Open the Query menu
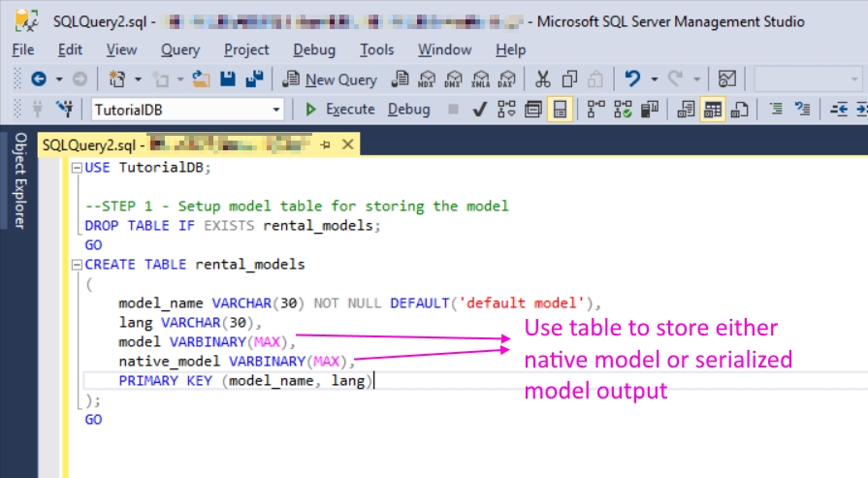868x478 pixels. tap(180, 49)
